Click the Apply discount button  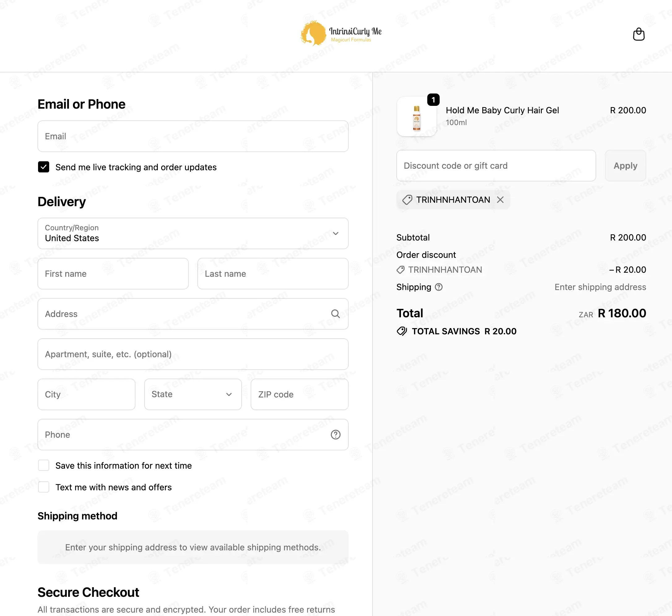point(625,165)
